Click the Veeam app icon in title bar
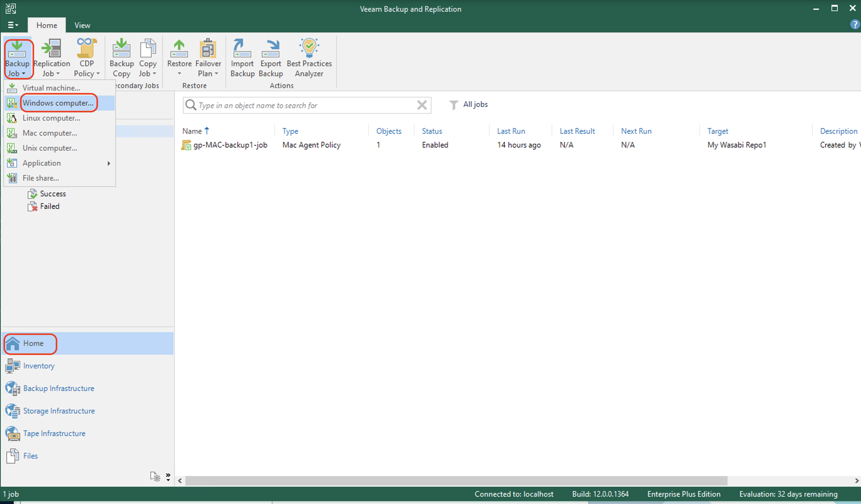This screenshot has height=504, width=861. (x=11, y=8)
